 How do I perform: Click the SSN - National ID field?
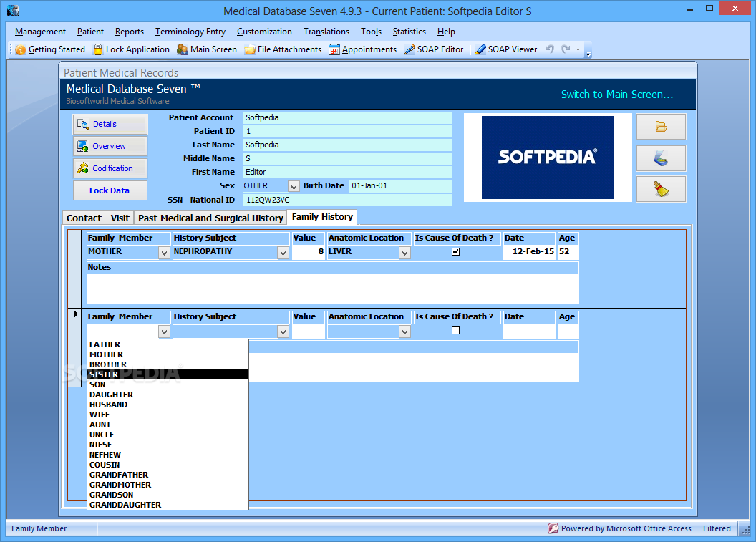[x=346, y=200]
